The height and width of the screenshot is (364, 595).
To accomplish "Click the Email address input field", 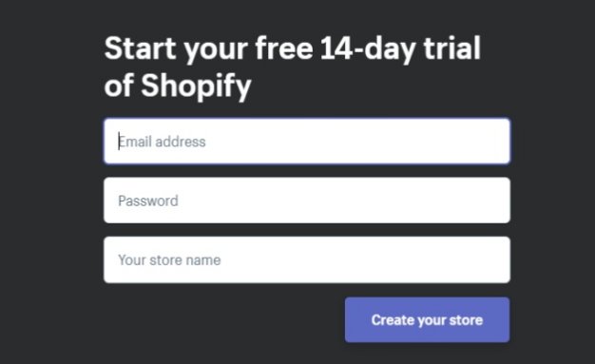I will tap(307, 142).
